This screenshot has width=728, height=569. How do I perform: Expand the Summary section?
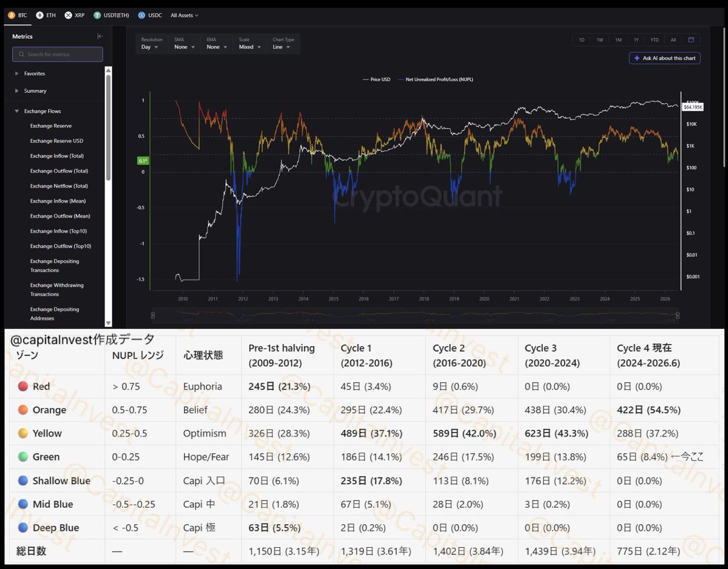point(35,91)
